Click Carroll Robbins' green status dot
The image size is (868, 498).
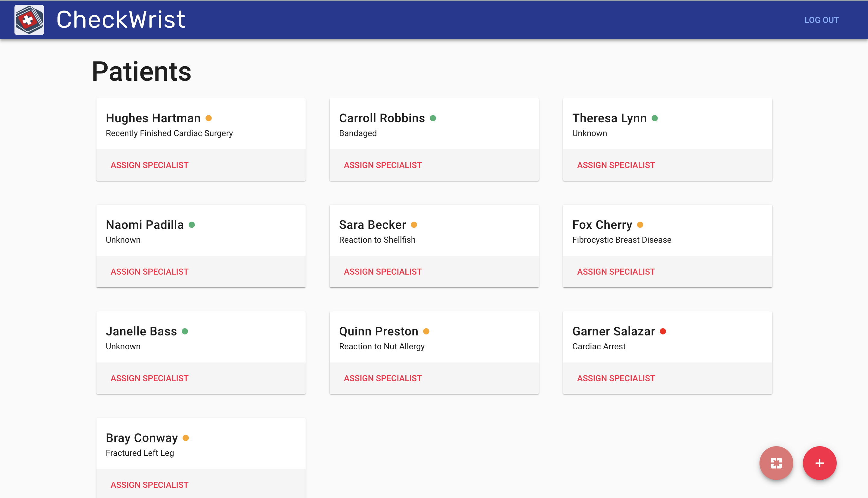[x=432, y=118]
